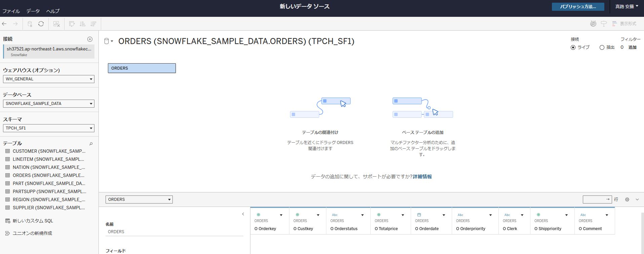The image size is (644, 254).
Task: Click the new data source toolbar icon
Action: pyautogui.click(x=30, y=24)
